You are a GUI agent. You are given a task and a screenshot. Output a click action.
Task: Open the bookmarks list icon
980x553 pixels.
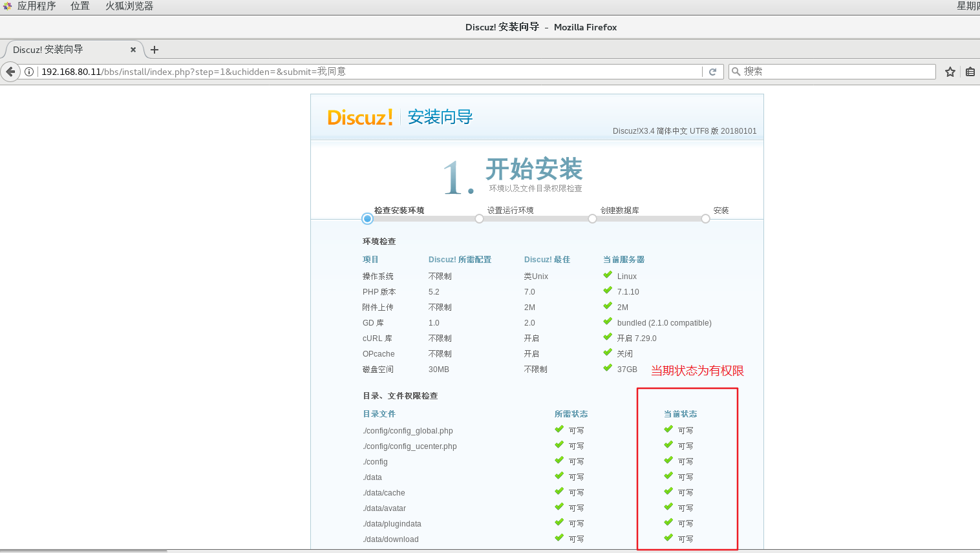970,72
